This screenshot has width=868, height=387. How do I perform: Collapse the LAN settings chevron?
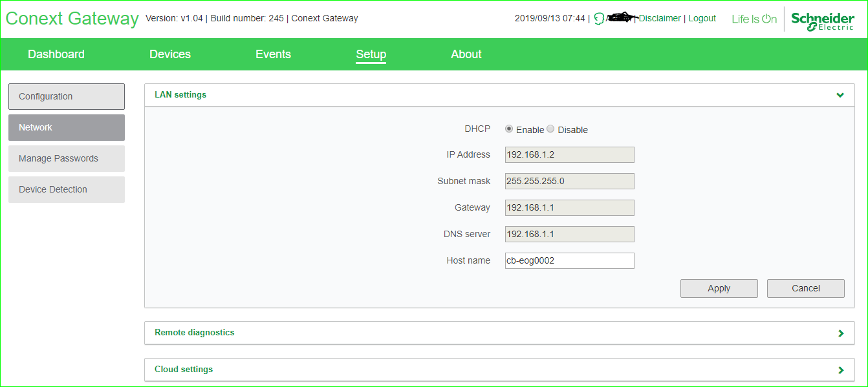click(840, 95)
